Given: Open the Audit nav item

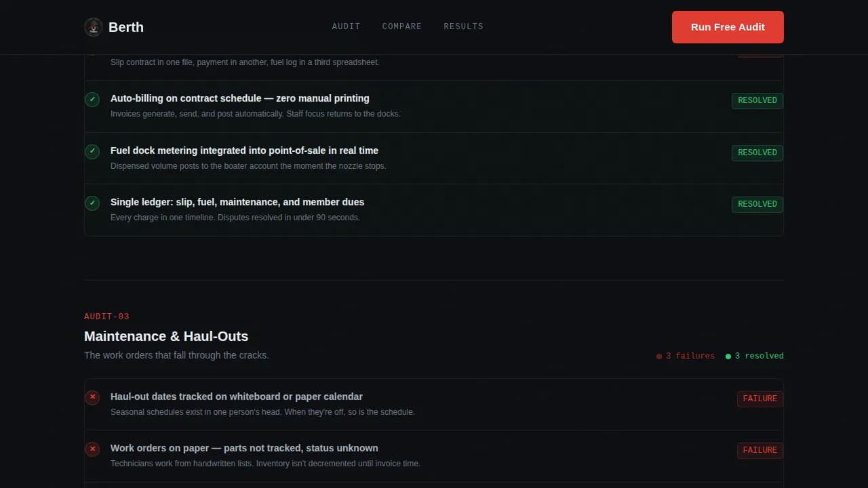Looking at the screenshot, I should pos(346,26).
